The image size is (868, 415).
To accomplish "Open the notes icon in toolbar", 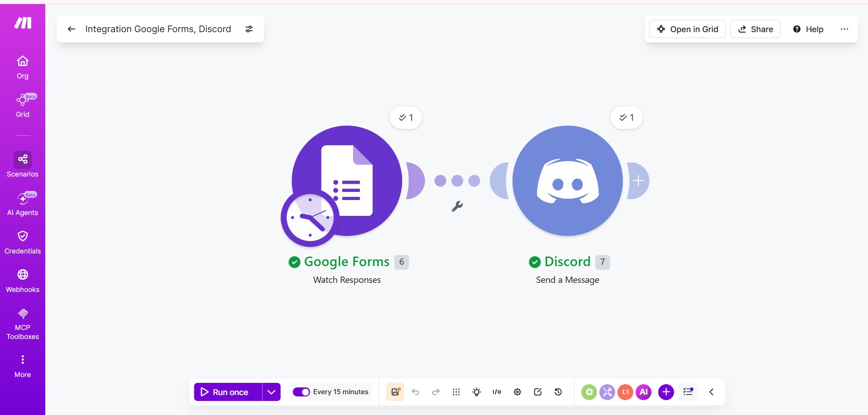I will pos(538,392).
